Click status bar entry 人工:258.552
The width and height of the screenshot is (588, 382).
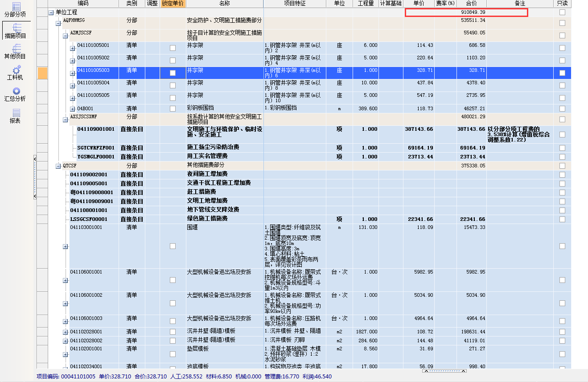(185, 377)
